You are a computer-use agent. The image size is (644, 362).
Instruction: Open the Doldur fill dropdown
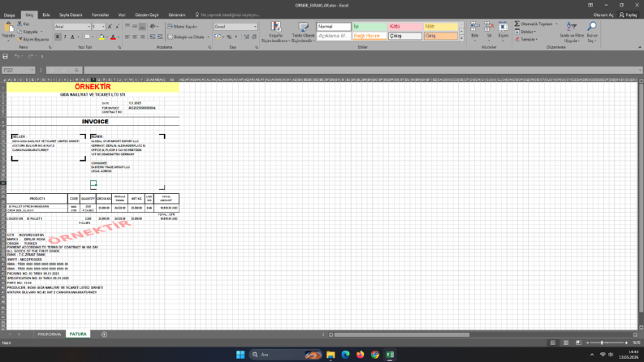coord(525,32)
